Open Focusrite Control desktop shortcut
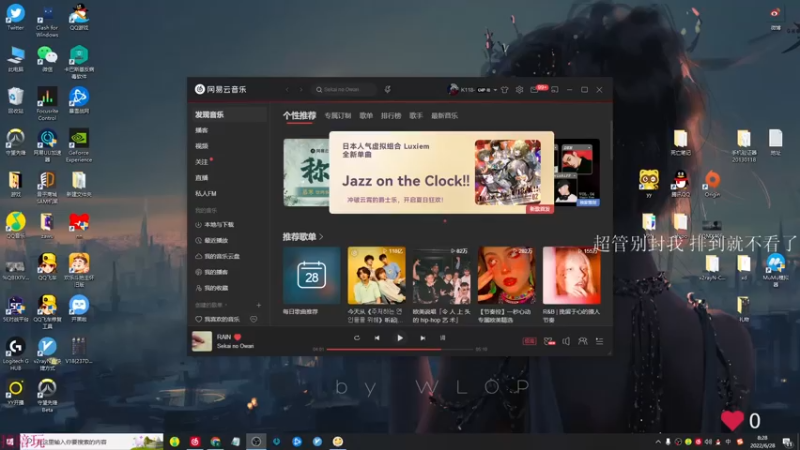Screen dimensions: 800x450 tap(47, 104)
